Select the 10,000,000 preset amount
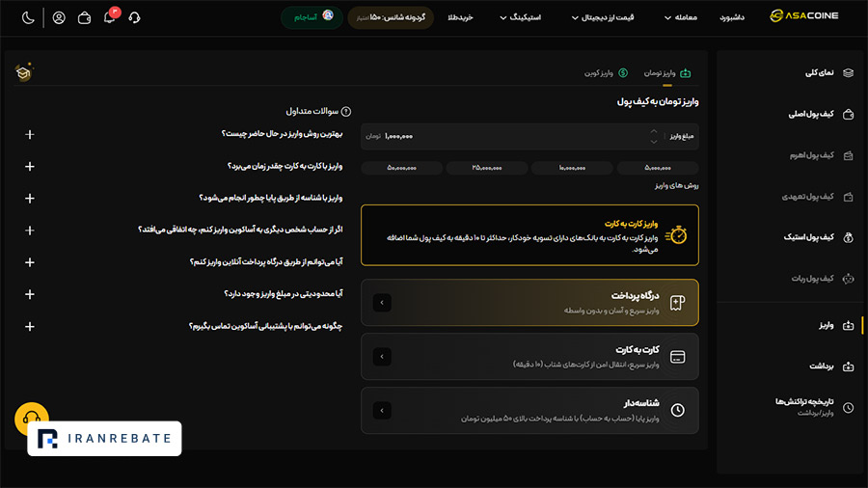This screenshot has width=868, height=488. pos(572,168)
